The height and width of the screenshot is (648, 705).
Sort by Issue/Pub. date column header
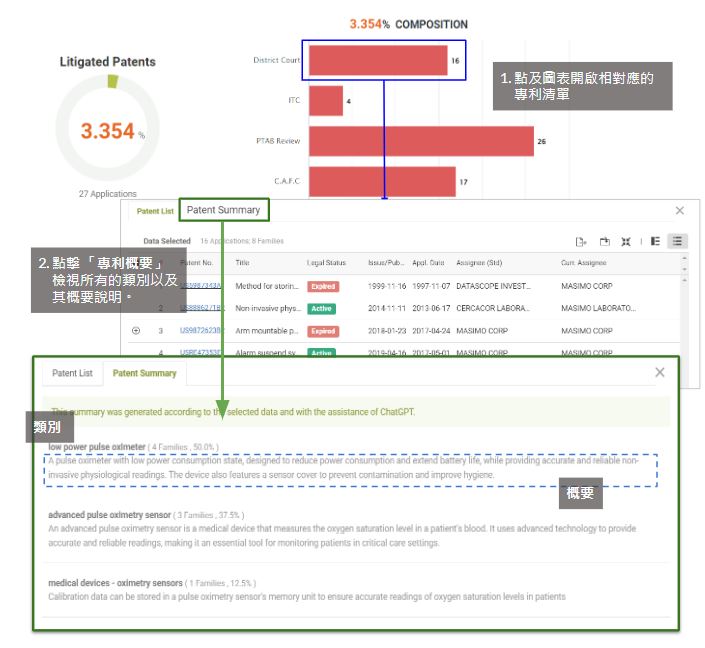tap(386, 263)
